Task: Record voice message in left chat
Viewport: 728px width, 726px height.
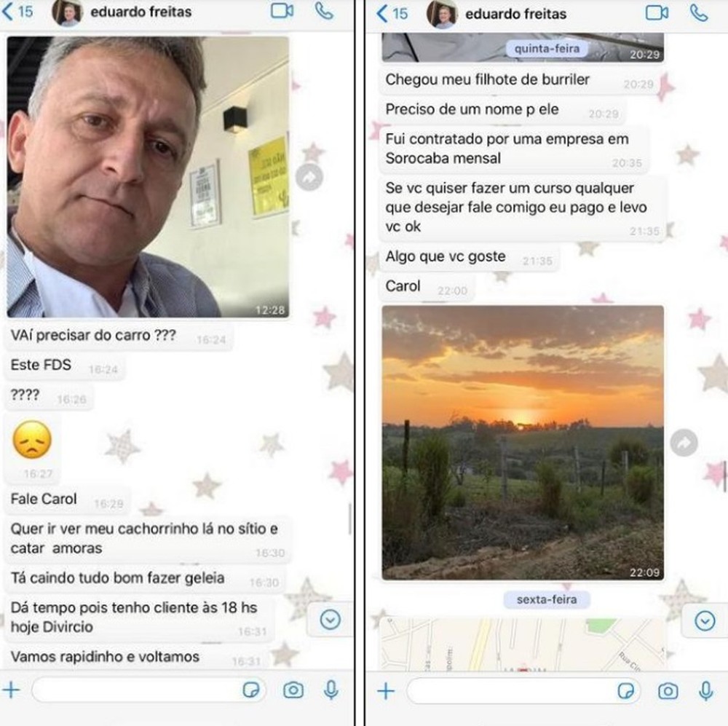Action: [331, 690]
